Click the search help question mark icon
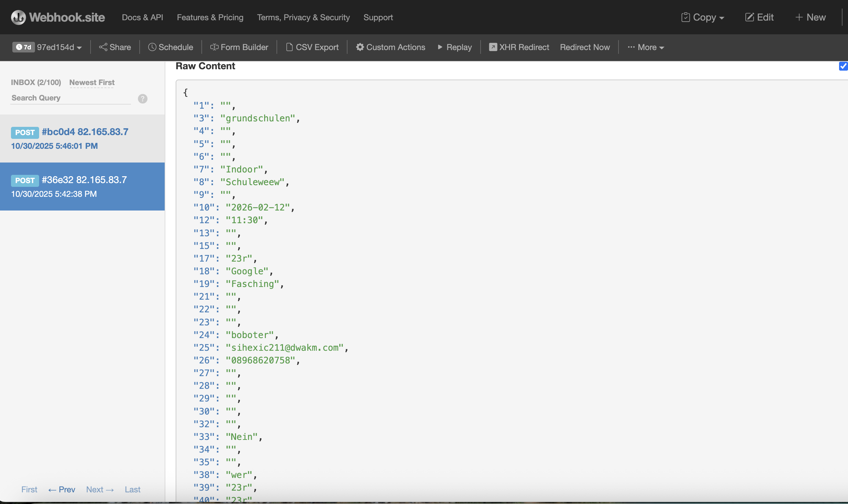Screen dimensions: 848x504 coord(142,99)
